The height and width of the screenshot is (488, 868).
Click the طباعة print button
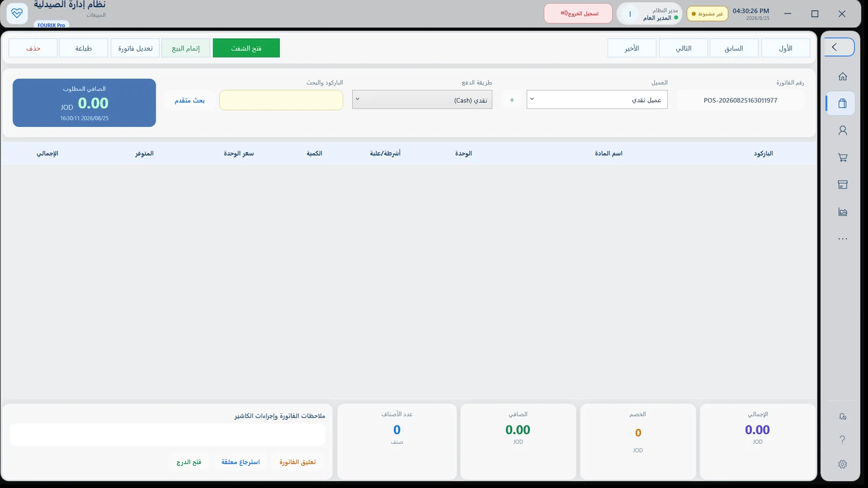click(x=84, y=48)
